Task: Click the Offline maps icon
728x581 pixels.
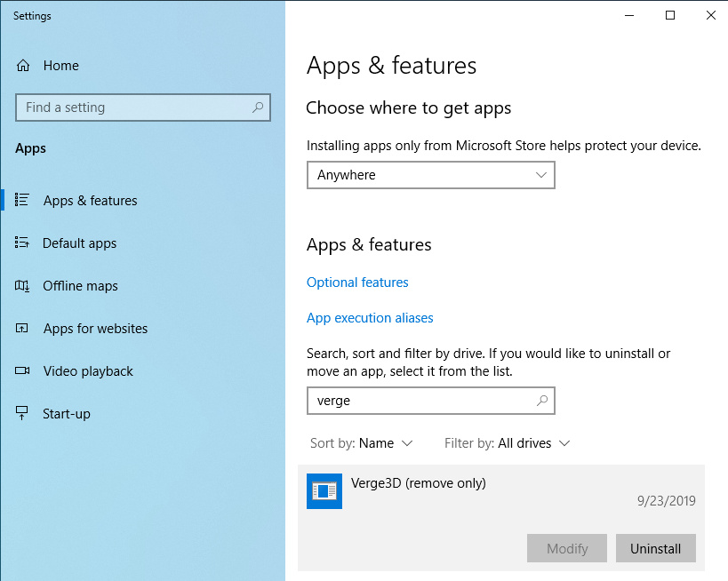Action: coord(22,285)
